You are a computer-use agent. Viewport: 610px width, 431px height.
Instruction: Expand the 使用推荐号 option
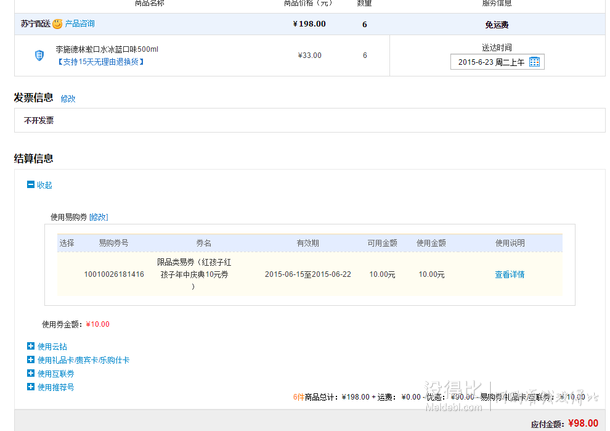click(x=56, y=386)
